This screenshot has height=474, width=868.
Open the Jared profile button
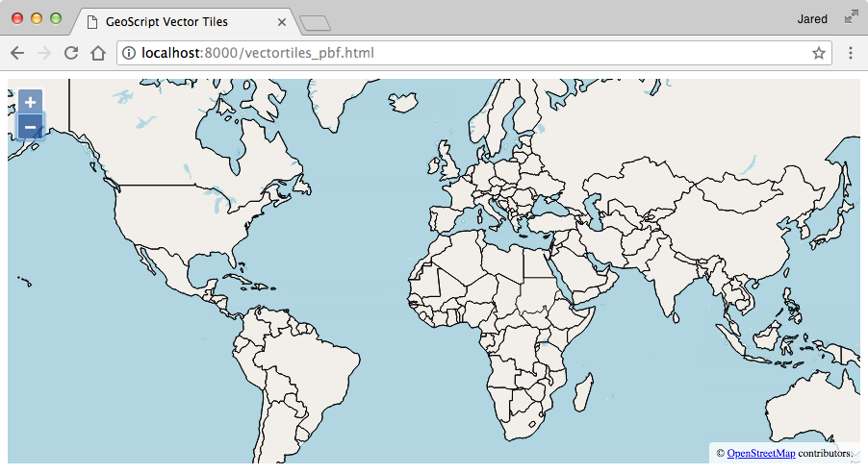pyautogui.click(x=812, y=19)
